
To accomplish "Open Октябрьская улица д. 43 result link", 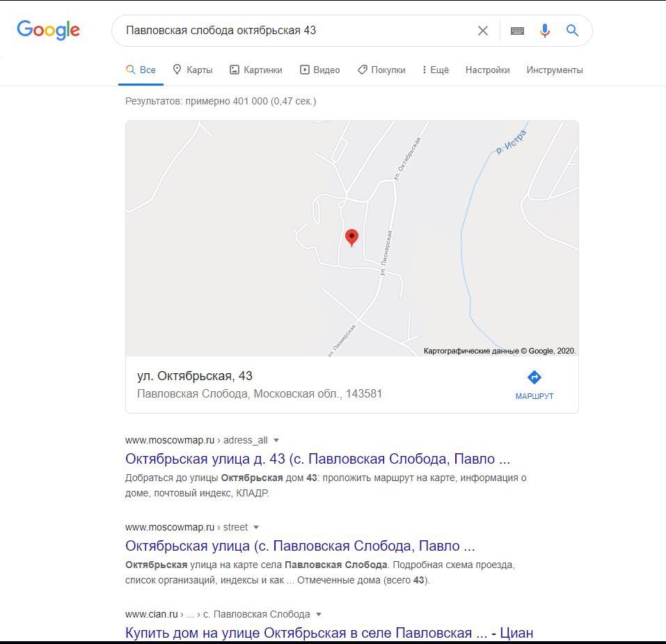I will 318,459.
